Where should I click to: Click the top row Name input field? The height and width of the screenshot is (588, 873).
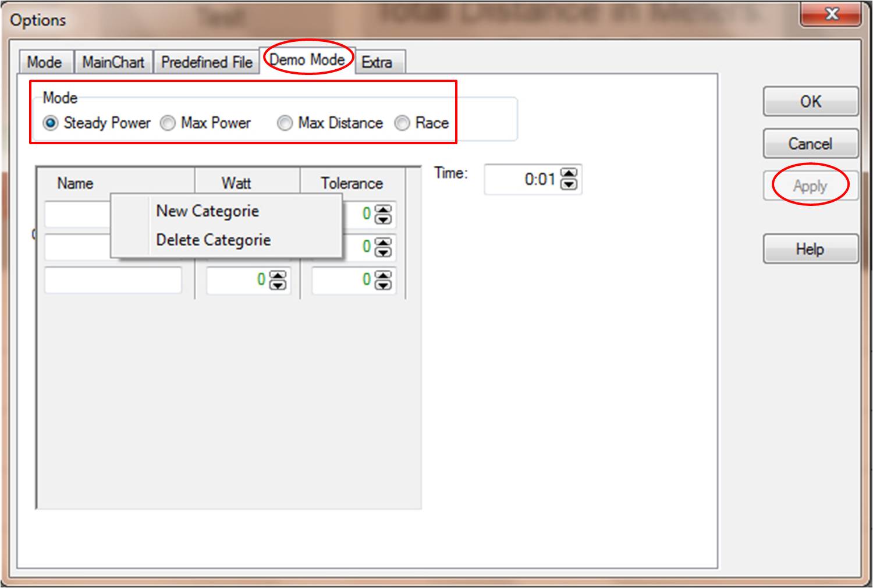(x=77, y=215)
